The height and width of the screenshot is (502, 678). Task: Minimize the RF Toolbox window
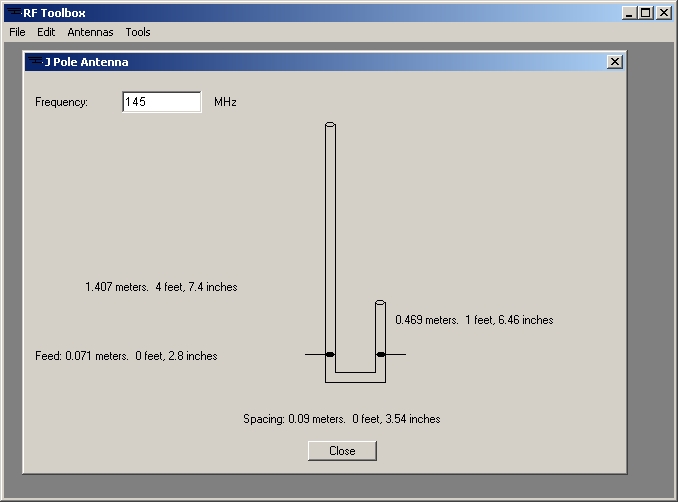pyautogui.click(x=629, y=13)
